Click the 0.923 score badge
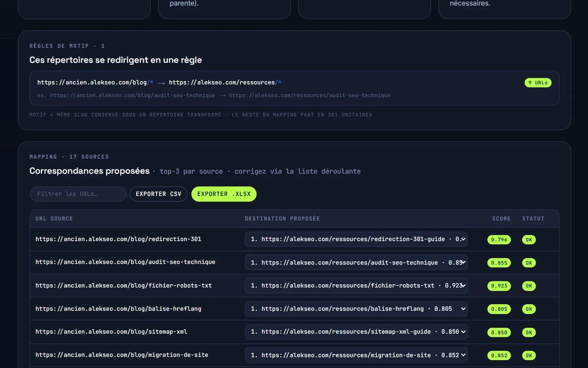Viewport: 588px width, 368px height. pyautogui.click(x=499, y=286)
